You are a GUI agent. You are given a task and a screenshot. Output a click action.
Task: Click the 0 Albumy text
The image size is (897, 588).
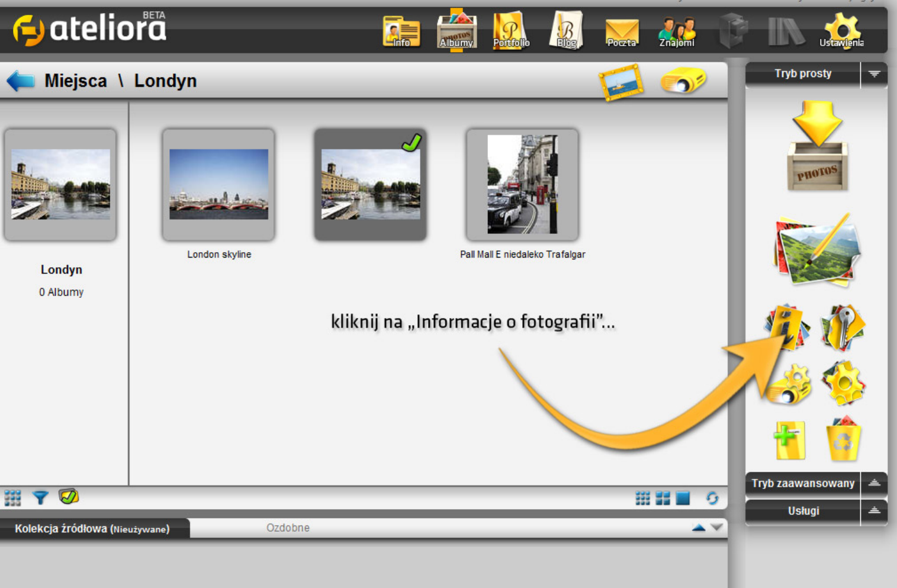[x=62, y=292]
